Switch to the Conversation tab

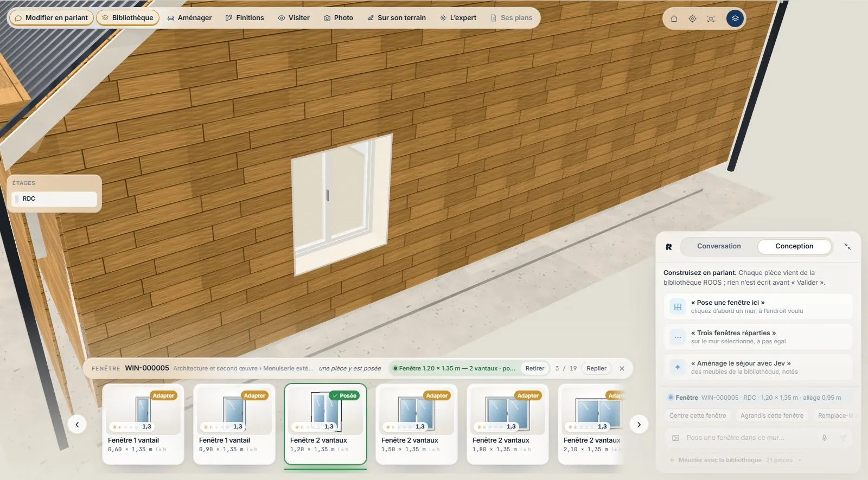coord(719,246)
